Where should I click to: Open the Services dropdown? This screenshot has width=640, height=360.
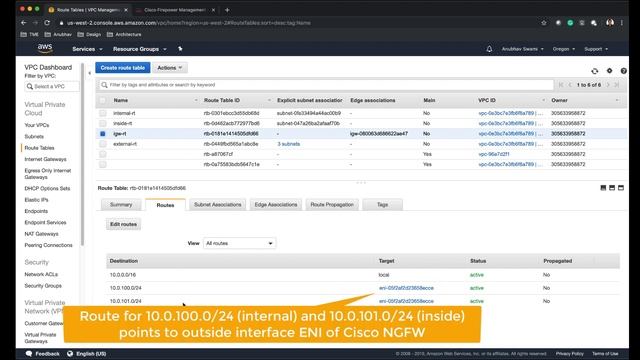tap(87, 49)
